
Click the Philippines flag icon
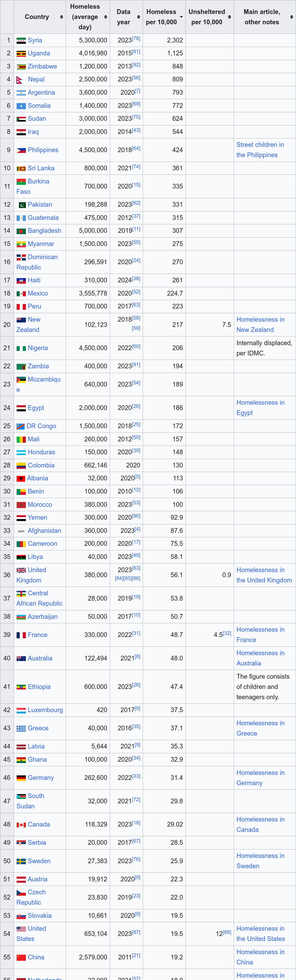pos(21,150)
